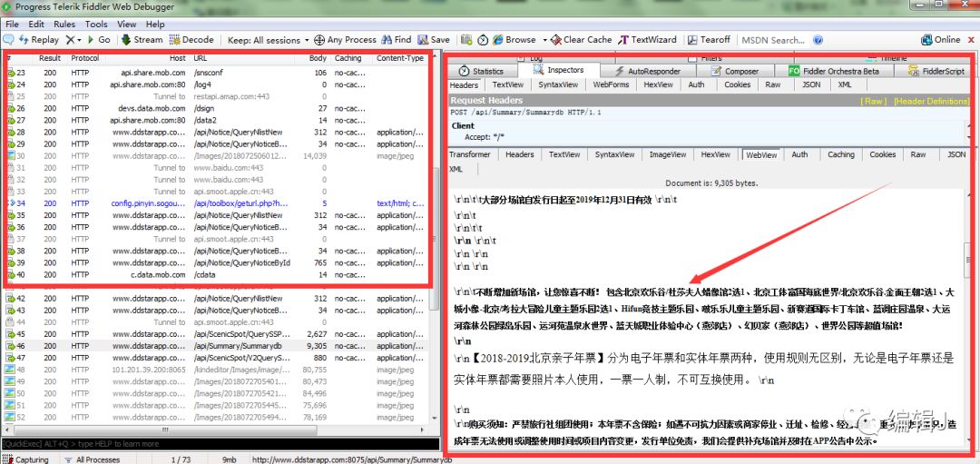Sort sessions by Host column
The height and width of the screenshot is (464, 980).
[x=148, y=58]
